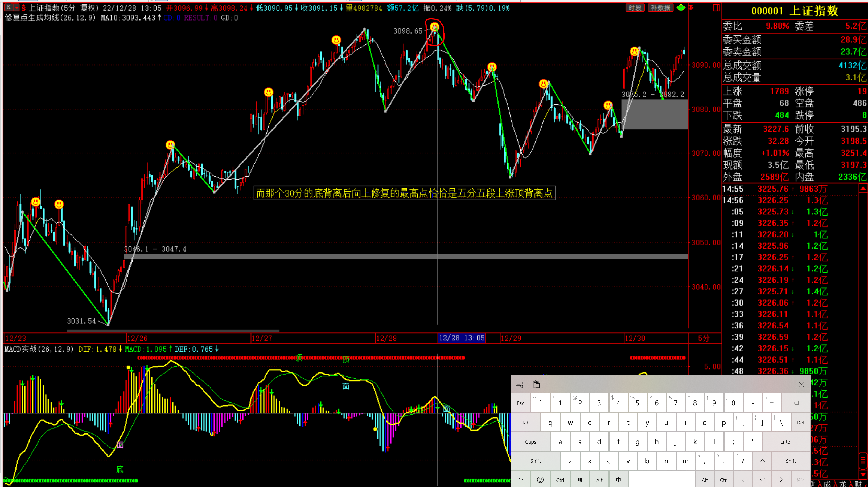Click the red S marker before 上证指数
Viewport: 868px width, 487px height.
click(24, 8)
